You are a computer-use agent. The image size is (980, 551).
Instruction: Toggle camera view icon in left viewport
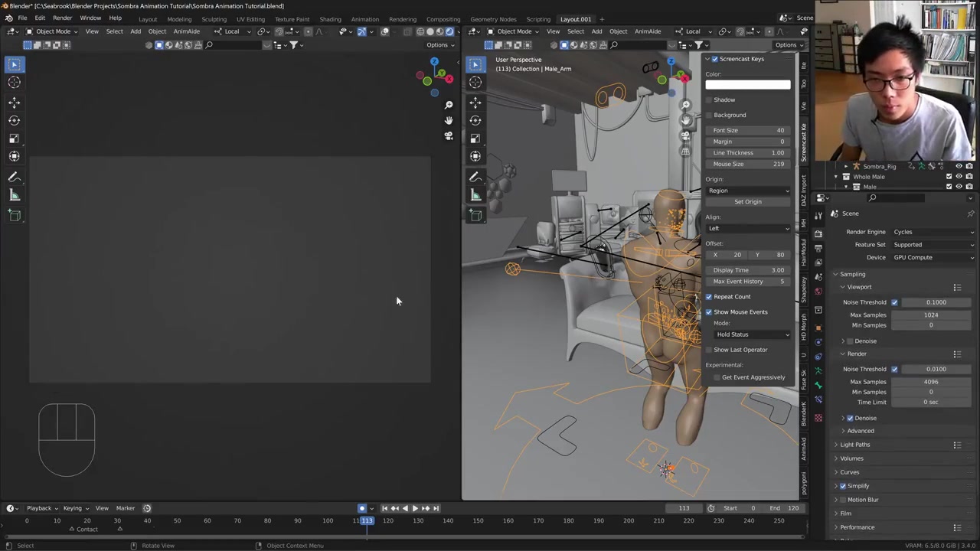click(449, 135)
